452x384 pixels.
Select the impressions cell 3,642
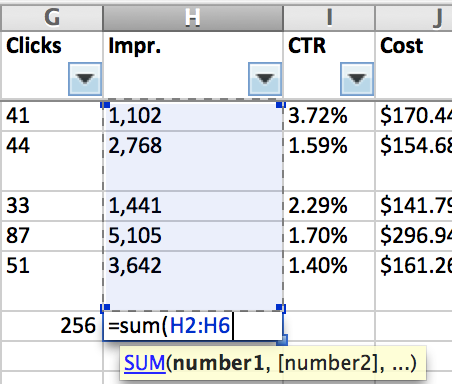point(193,281)
